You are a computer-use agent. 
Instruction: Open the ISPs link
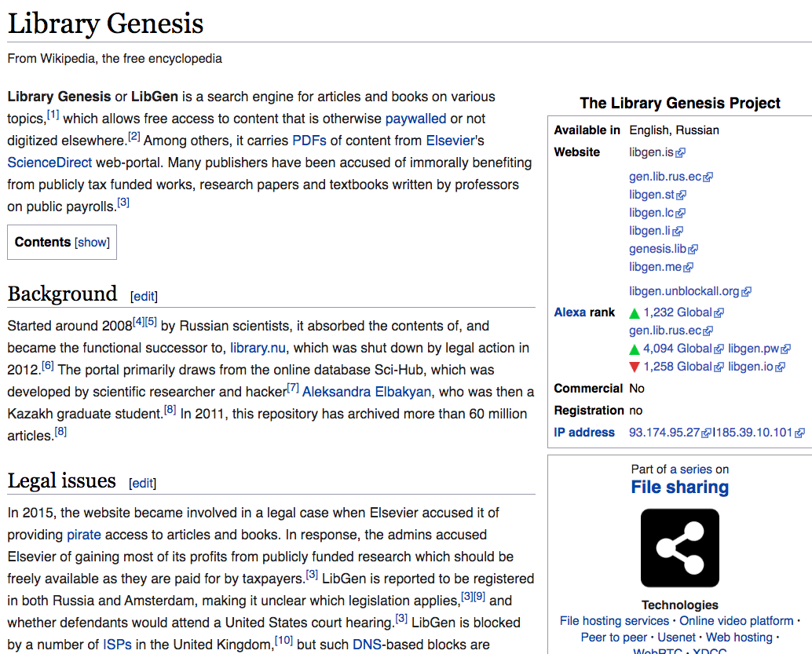(x=117, y=645)
